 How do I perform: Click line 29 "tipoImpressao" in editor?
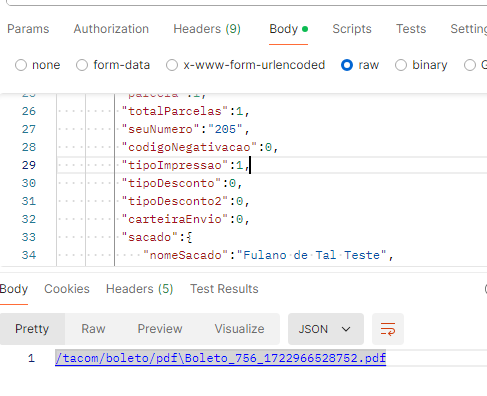(186, 165)
